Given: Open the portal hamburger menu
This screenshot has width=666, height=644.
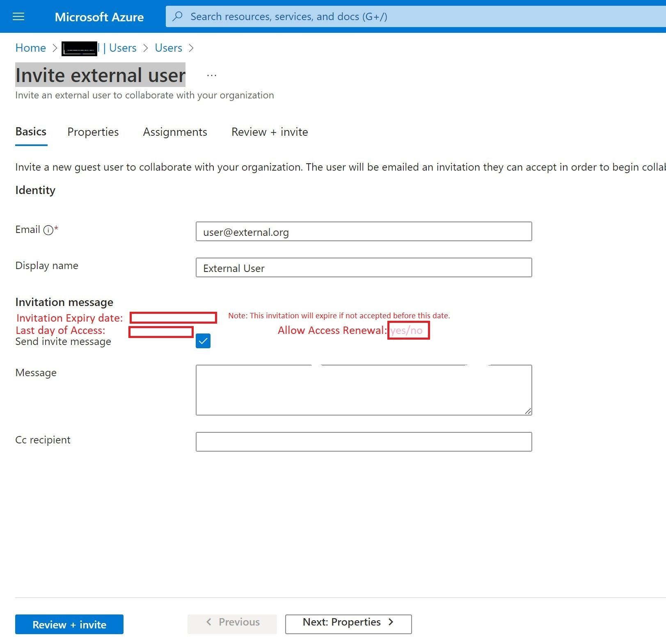Looking at the screenshot, I should pos(18,16).
